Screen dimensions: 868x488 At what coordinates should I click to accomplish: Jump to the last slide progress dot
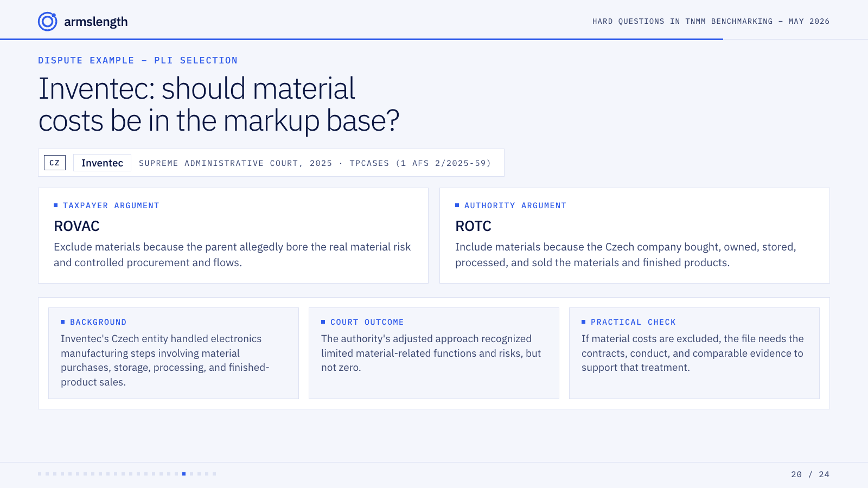214,474
